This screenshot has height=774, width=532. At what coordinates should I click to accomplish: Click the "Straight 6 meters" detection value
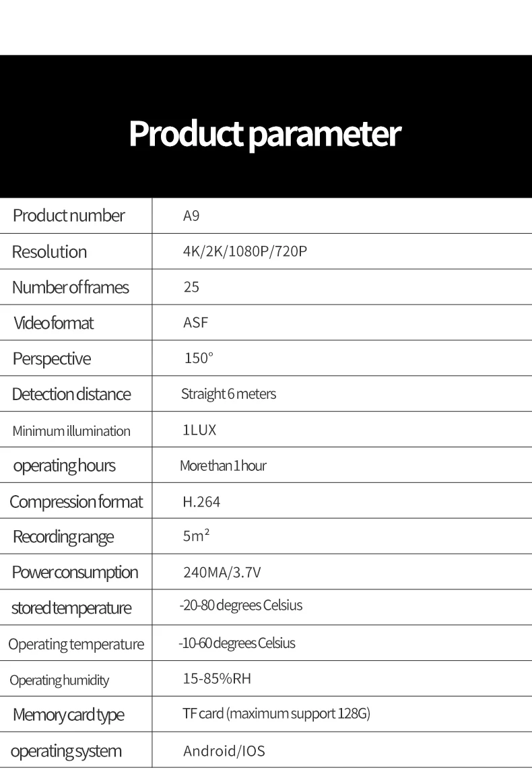pyautogui.click(x=228, y=394)
